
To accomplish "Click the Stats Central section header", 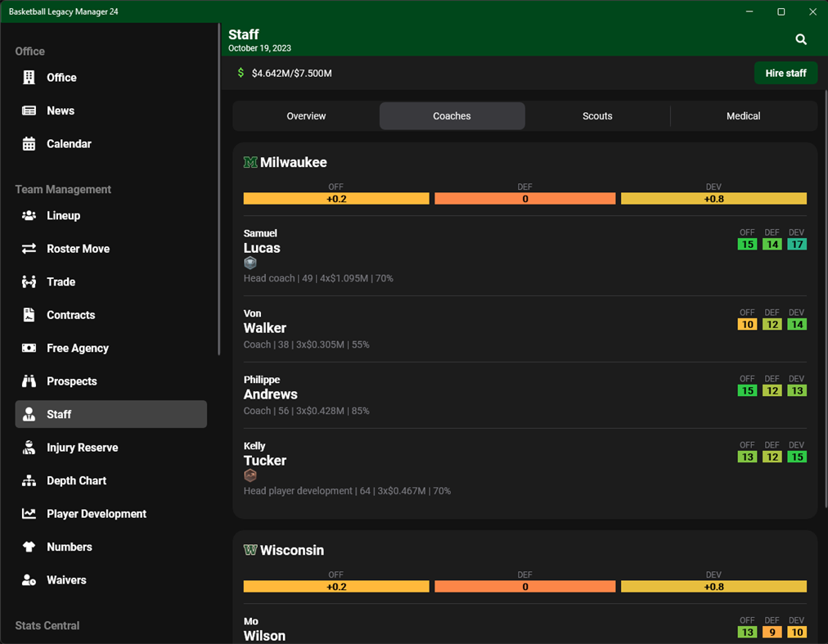I will click(x=47, y=625).
